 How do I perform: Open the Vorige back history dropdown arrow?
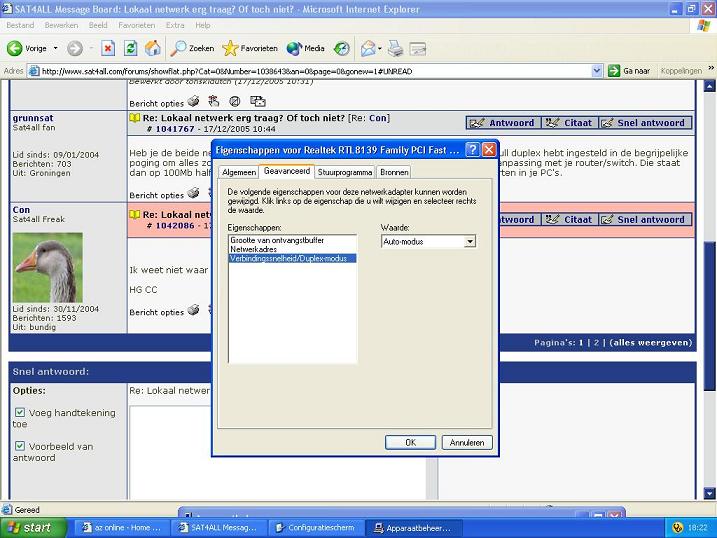tap(56, 48)
